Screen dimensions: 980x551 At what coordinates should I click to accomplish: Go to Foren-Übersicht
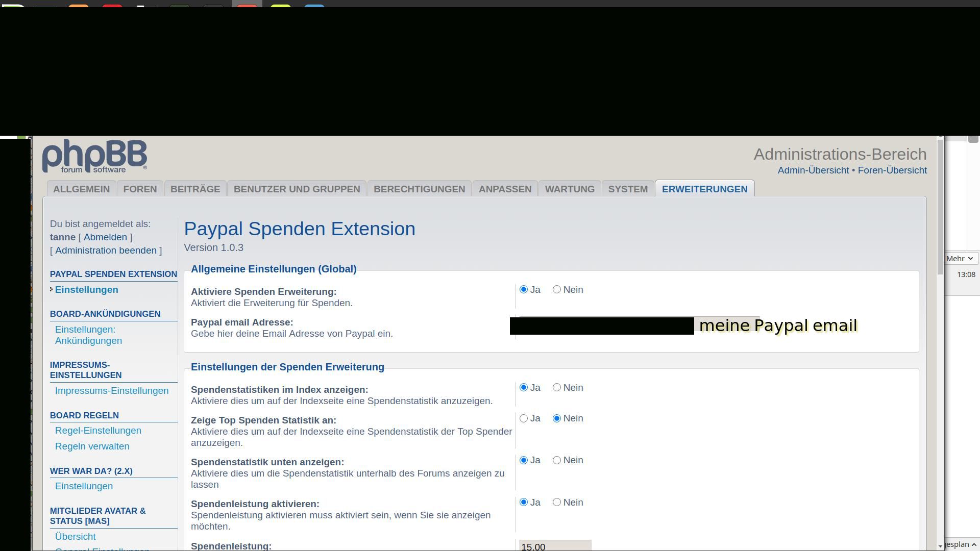coord(892,170)
